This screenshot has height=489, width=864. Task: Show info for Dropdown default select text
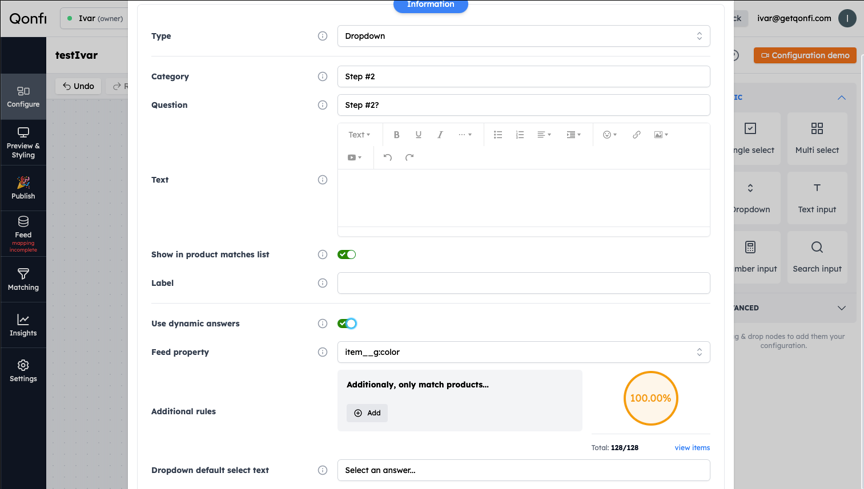[x=322, y=470]
